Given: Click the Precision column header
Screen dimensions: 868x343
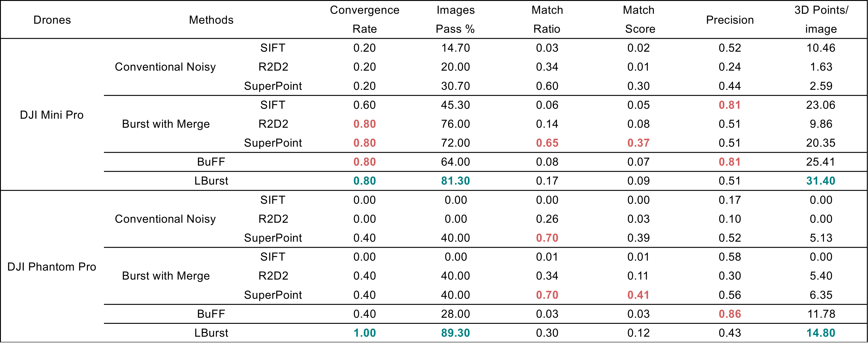Looking at the screenshot, I should click(730, 20).
